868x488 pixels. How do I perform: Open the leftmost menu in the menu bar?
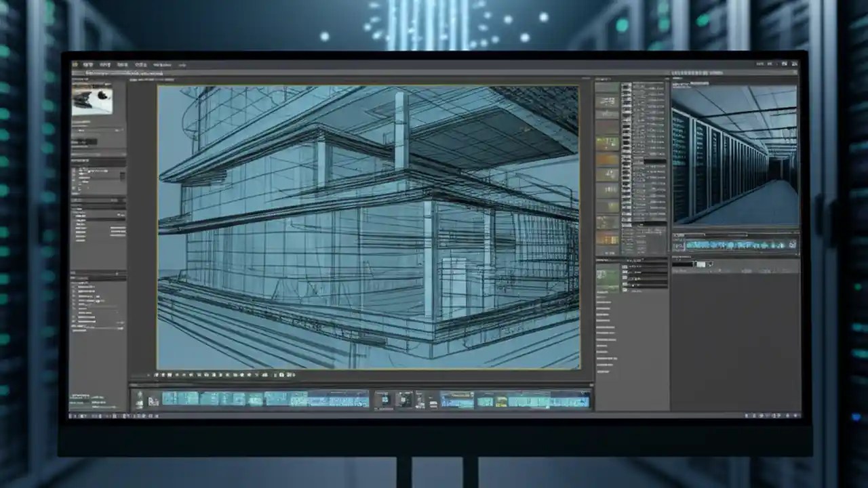75,65
